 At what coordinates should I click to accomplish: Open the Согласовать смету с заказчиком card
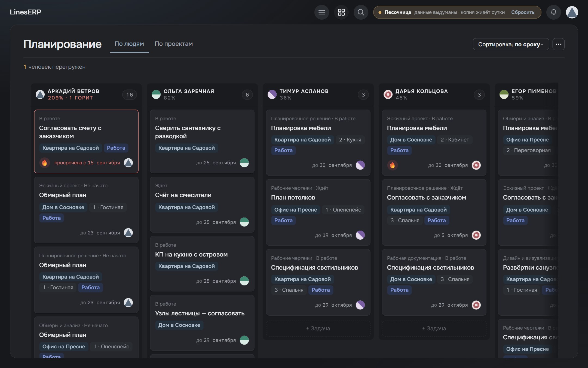point(86,141)
